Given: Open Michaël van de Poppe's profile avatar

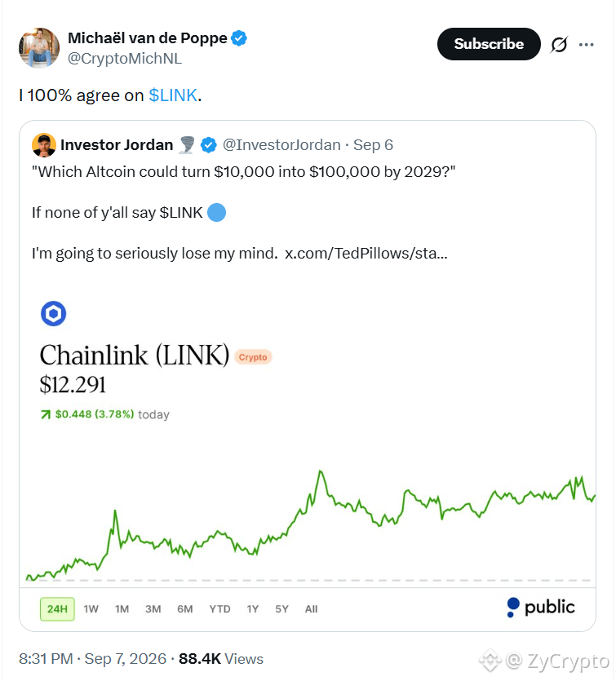Looking at the screenshot, I should 39,48.
